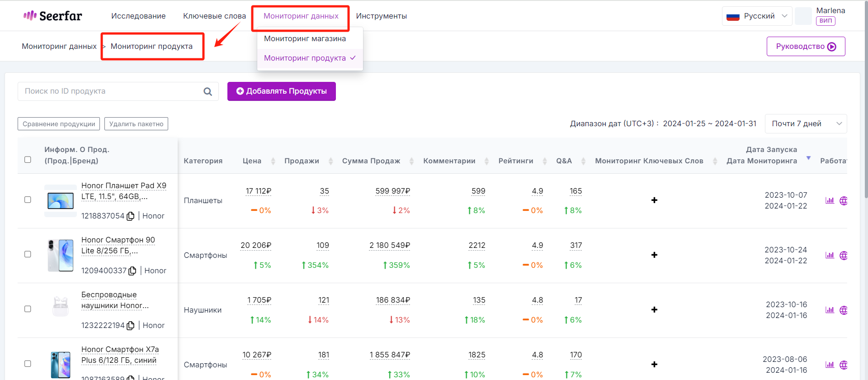Viewport: 868px width, 380px height.
Task: Toggle the select-all header checkbox
Action: point(28,160)
